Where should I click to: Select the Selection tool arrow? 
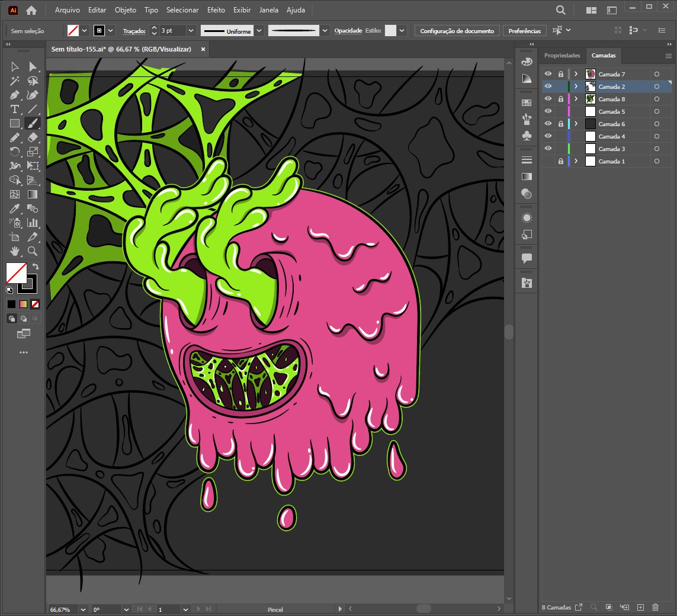point(15,66)
